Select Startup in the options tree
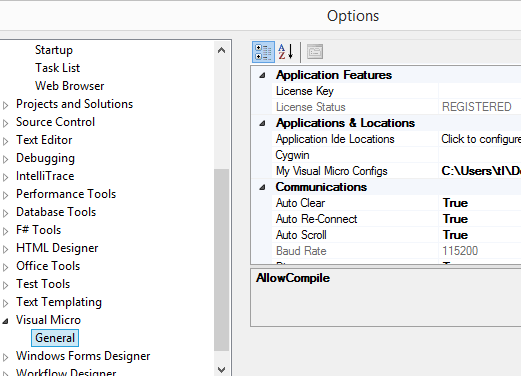Image resolution: width=521 pixels, height=376 pixels. [x=54, y=50]
